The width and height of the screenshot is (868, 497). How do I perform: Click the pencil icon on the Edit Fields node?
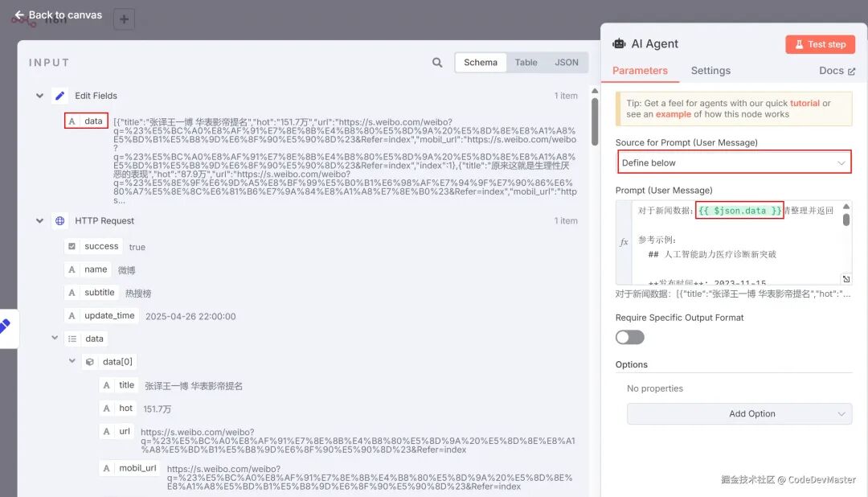[x=59, y=95]
